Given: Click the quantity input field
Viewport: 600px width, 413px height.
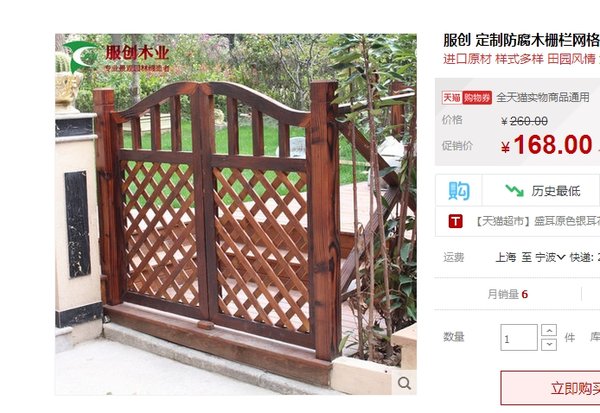Looking at the screenshot, I should click(518, 337).
